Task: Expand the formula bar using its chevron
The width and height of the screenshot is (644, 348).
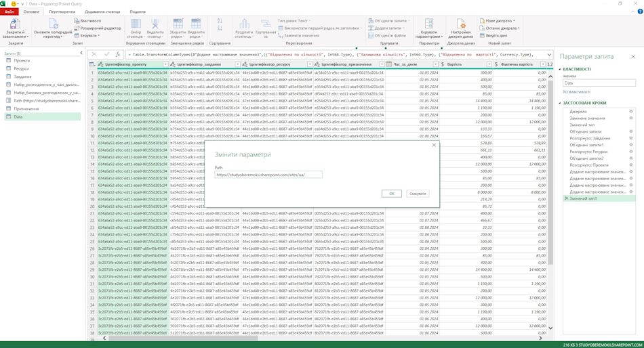Action: click(549, 55)
